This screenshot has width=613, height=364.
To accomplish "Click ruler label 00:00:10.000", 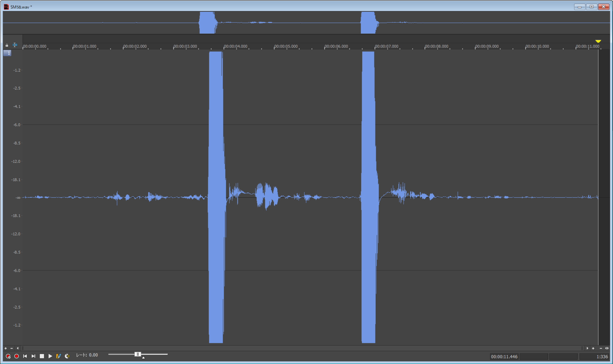I will (x=537, y=46).
